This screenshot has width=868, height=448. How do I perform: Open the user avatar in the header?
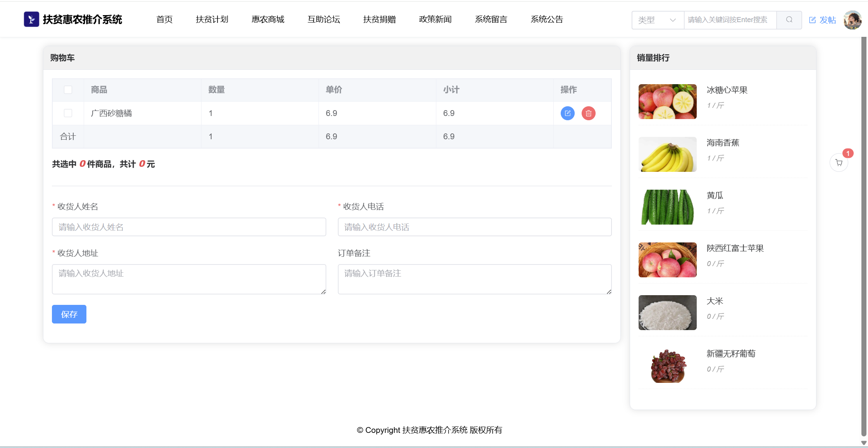pyautogui.click(x=852, y=20)
